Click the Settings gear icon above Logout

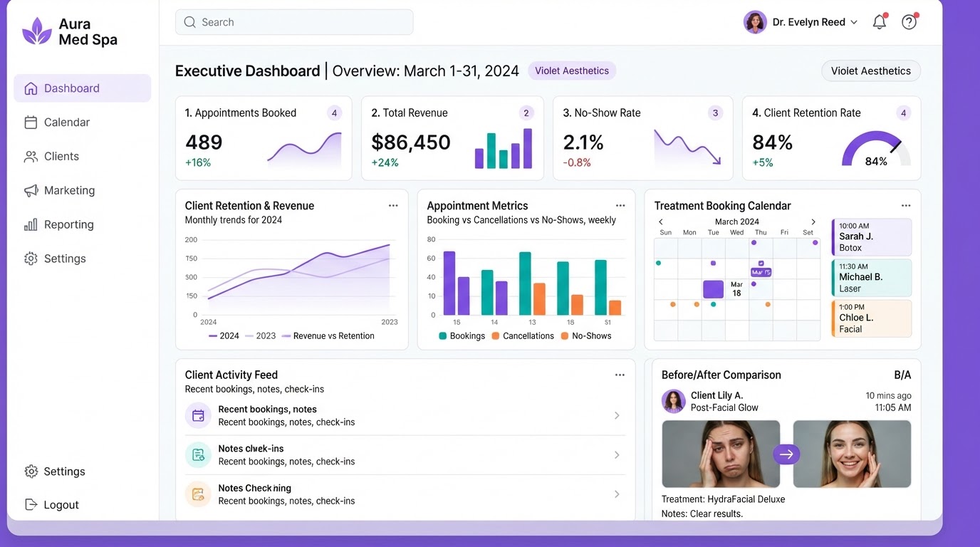(31, 472)
